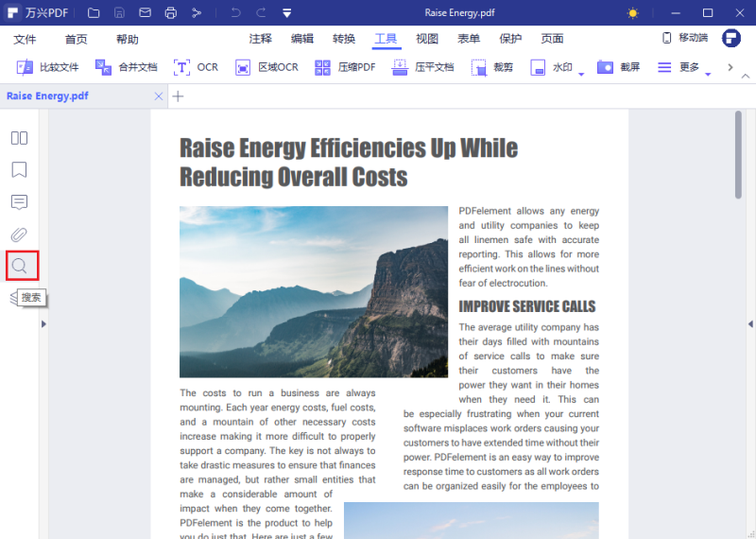Undo the last action
The image size is (756, 539).
(235, 13)
